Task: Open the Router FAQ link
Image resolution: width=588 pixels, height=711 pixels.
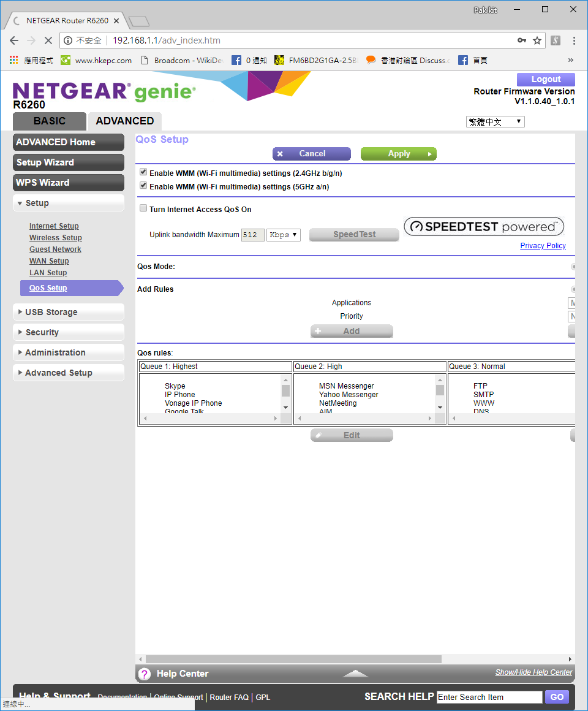Action: pyautogui.click(x=229, y=698)
